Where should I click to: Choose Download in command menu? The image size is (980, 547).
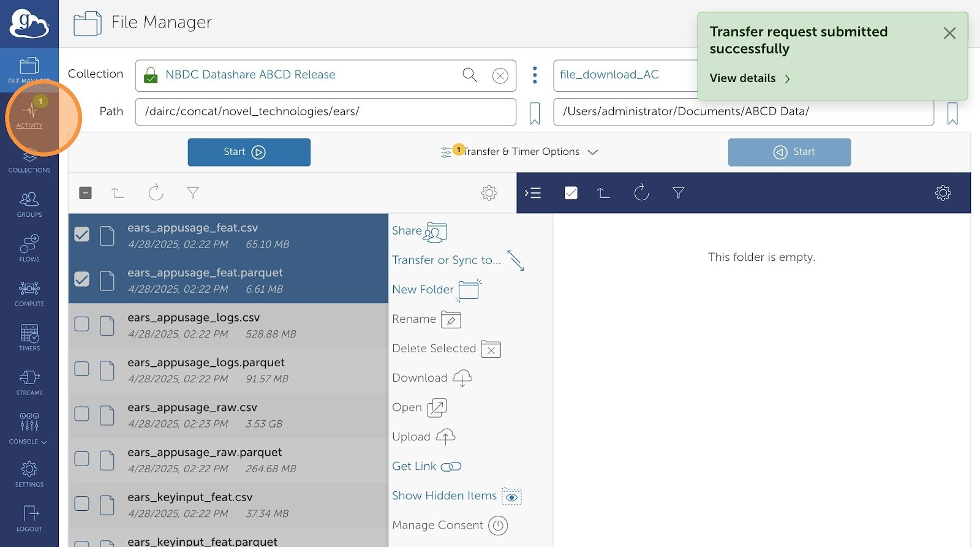point(432,378)
